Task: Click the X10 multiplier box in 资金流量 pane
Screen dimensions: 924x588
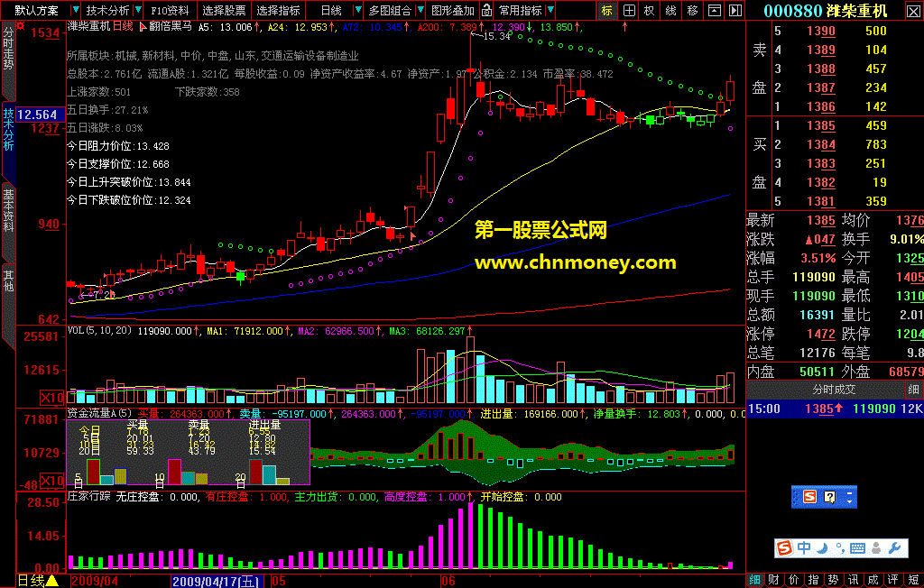Action: (52, 480)
